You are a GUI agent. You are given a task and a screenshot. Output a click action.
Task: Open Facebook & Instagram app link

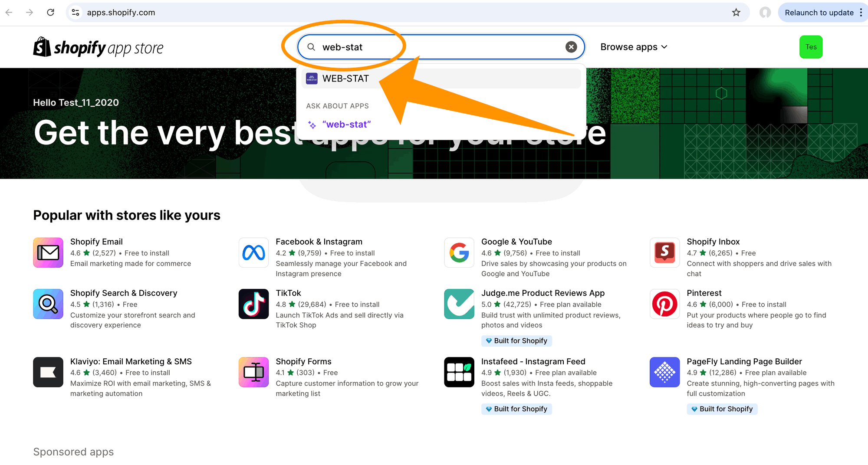tap(319, 242)
